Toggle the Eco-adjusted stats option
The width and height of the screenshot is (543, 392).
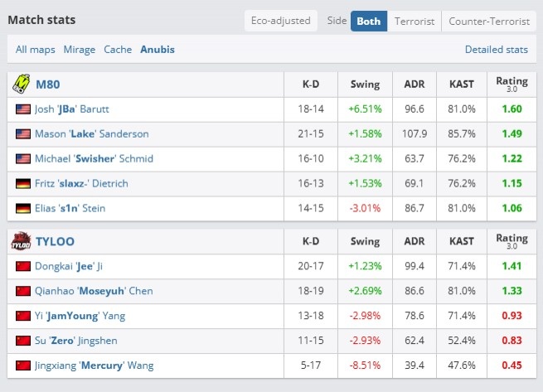(281, 21)
